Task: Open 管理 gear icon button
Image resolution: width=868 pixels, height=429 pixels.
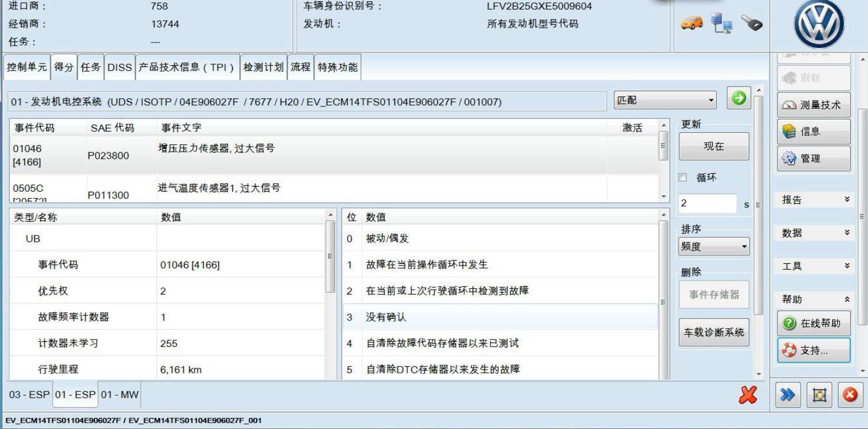Action: pyautogui.click(x=813, y=158)
